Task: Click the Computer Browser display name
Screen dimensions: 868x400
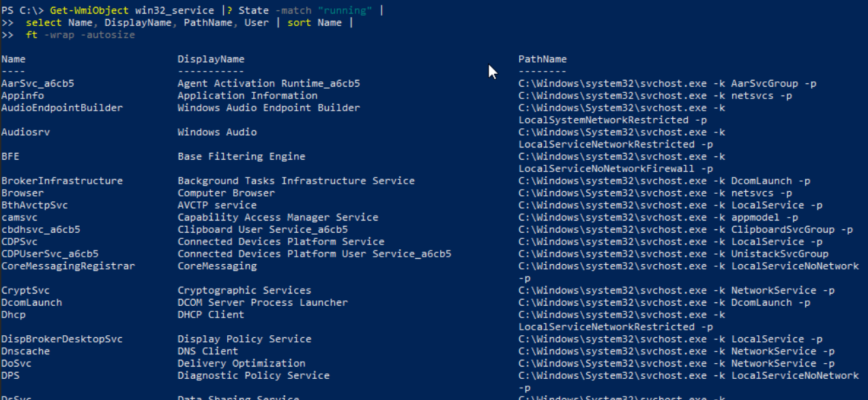Action: [226, 193]
